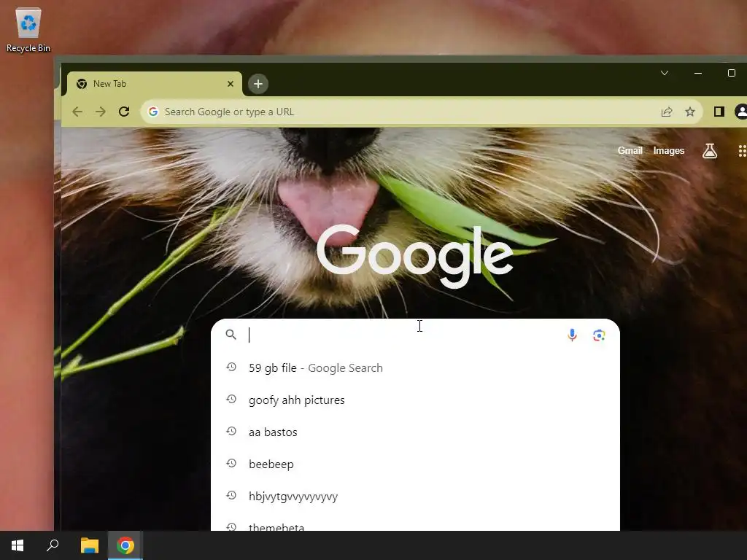The image size is (747, 560).
Task: Click history icon beside '59 gb file'
Action: coord(231,367)
